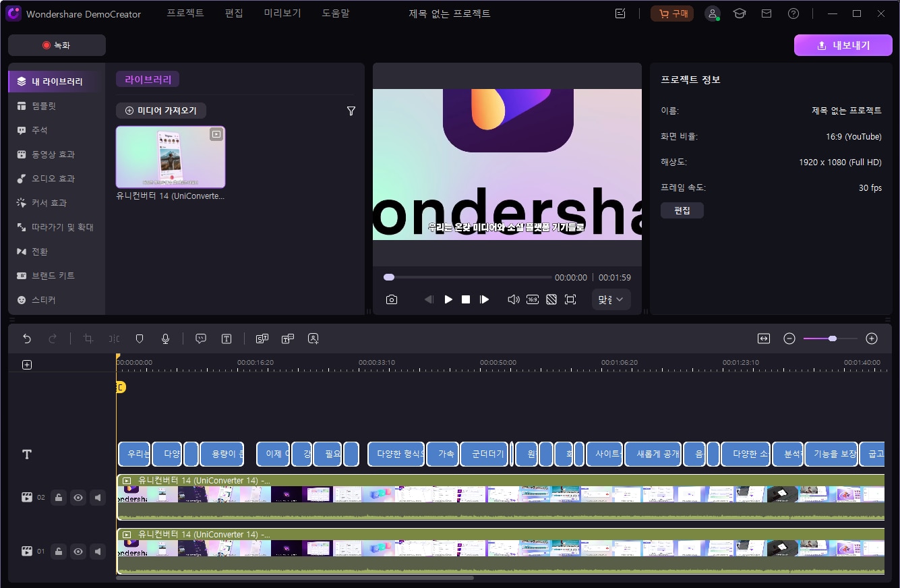Open speech-to-text caption tool
The height and width of the screenshot is (588, 900).
pyautogui.click(x=262, y=339)
